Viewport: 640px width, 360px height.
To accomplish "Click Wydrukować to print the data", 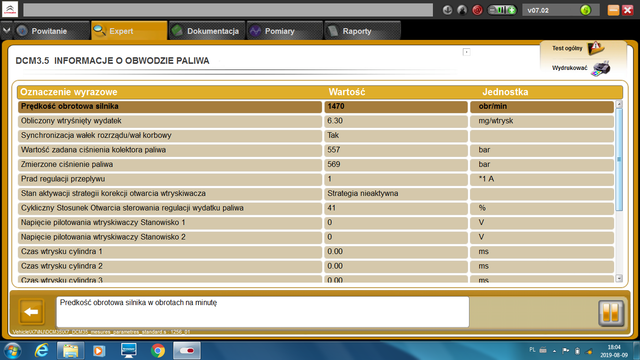I will (569, 68).
